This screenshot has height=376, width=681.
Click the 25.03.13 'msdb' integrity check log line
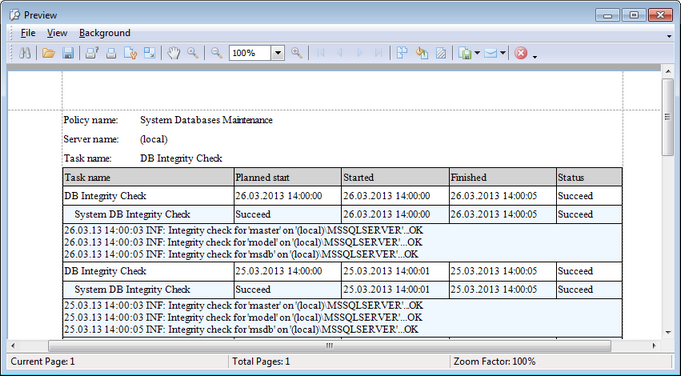point(241,329)
